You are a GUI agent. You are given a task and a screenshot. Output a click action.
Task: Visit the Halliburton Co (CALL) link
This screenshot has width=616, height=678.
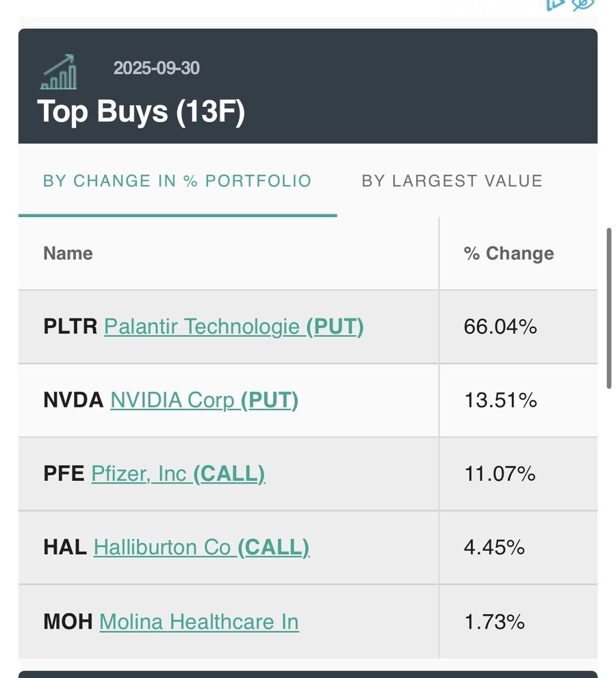pyautogui.click(x=201, y=547)
